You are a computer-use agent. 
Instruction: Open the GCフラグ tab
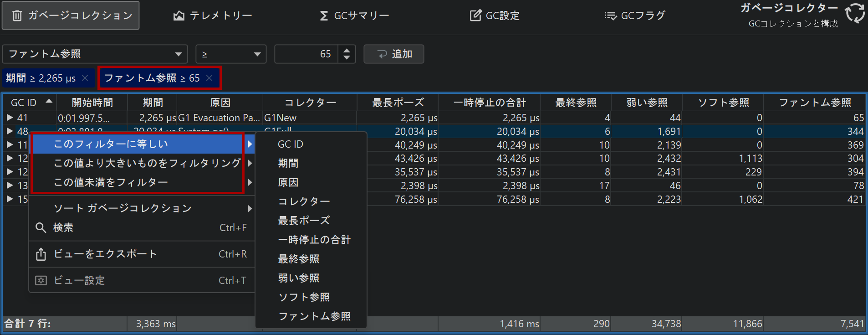tap(635, 16)
